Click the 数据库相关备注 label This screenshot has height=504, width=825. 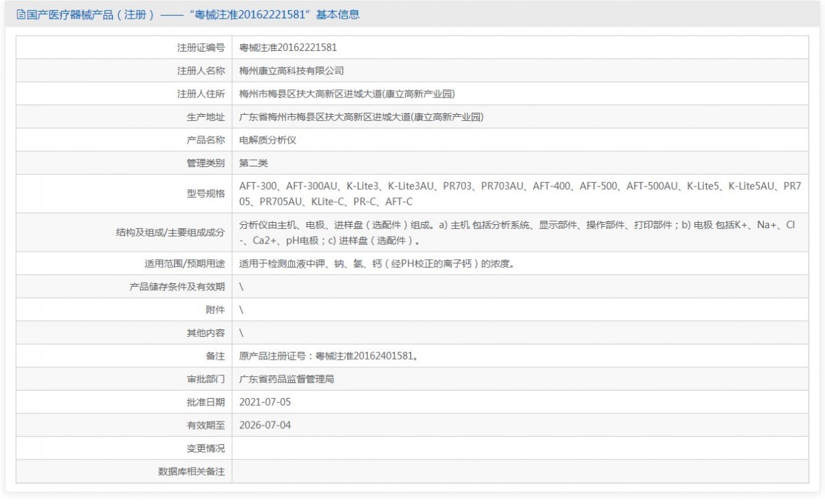click(x=192, y=472)
